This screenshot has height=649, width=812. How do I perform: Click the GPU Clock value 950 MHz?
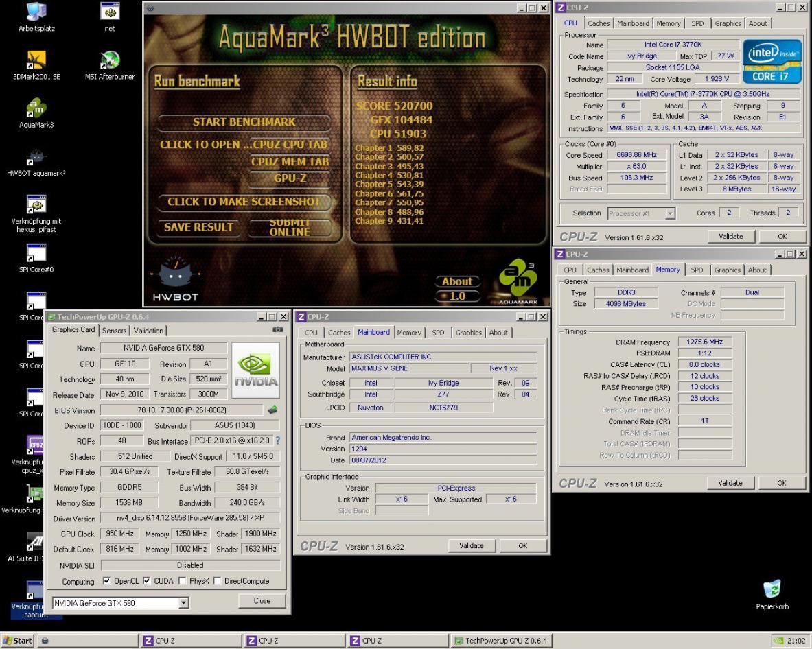coord(119,534)
